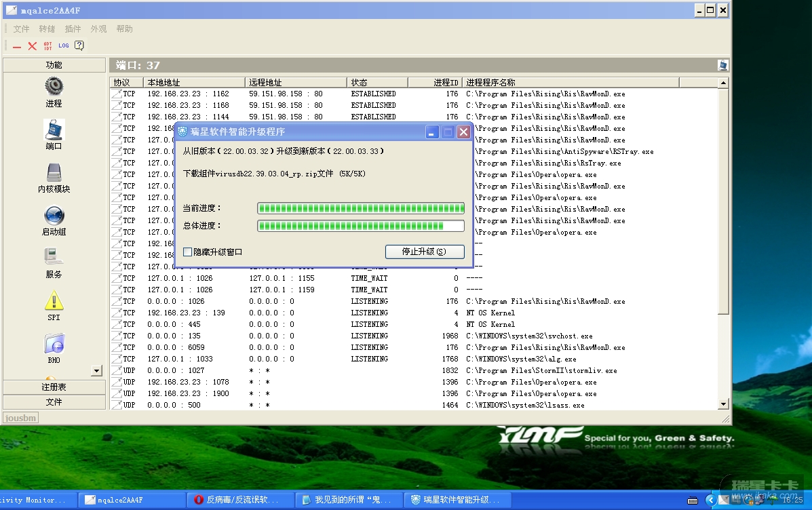This screenshot has height=510, width=812.
Task: Open the LOG toolbar icon
Action: click(x=63, y=45)
